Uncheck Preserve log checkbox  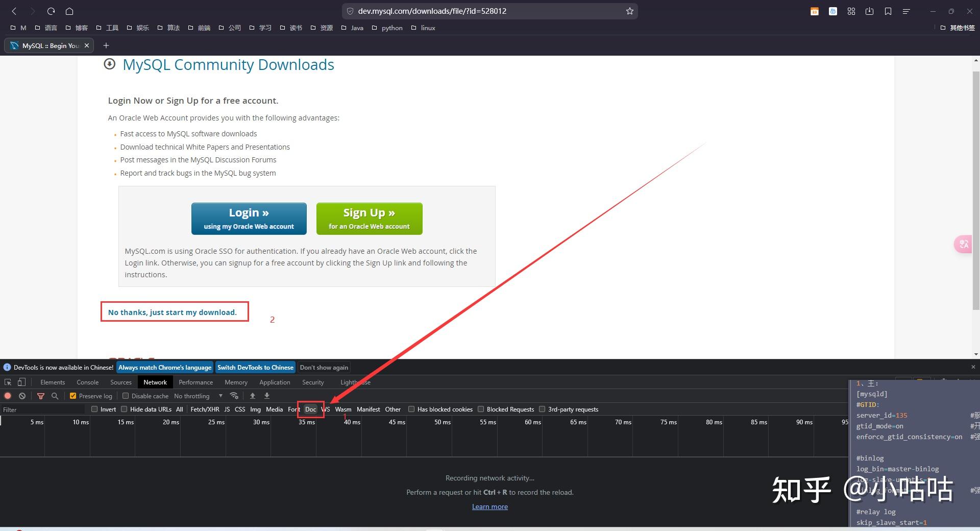pyautogui.click(x=73, y=396)
